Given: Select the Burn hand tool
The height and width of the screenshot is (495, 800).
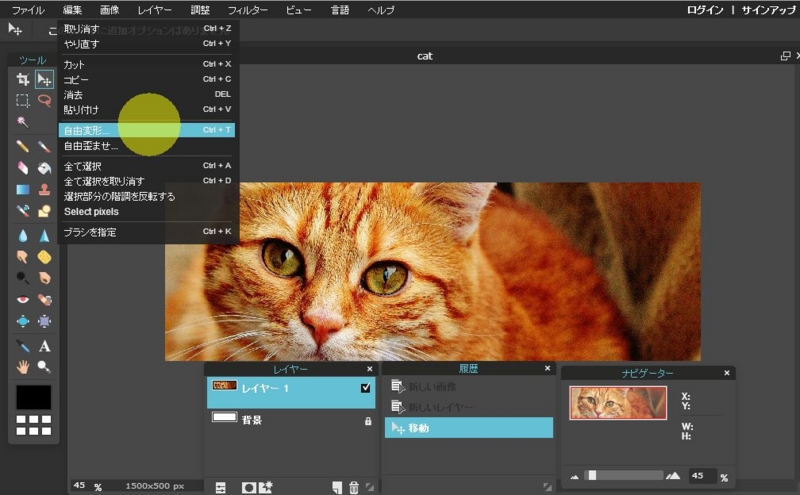Looking at the screenshot, I should pos(44,278).
